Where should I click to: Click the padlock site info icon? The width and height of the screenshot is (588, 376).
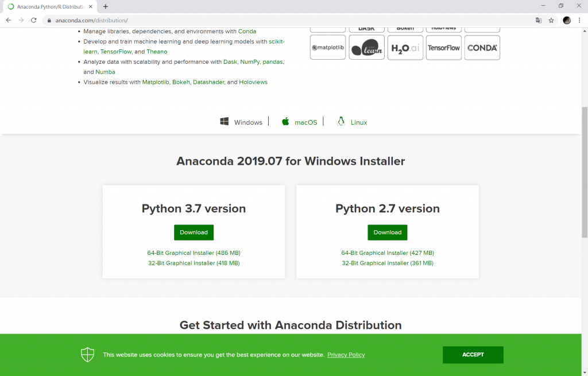[x=49, y=21]
